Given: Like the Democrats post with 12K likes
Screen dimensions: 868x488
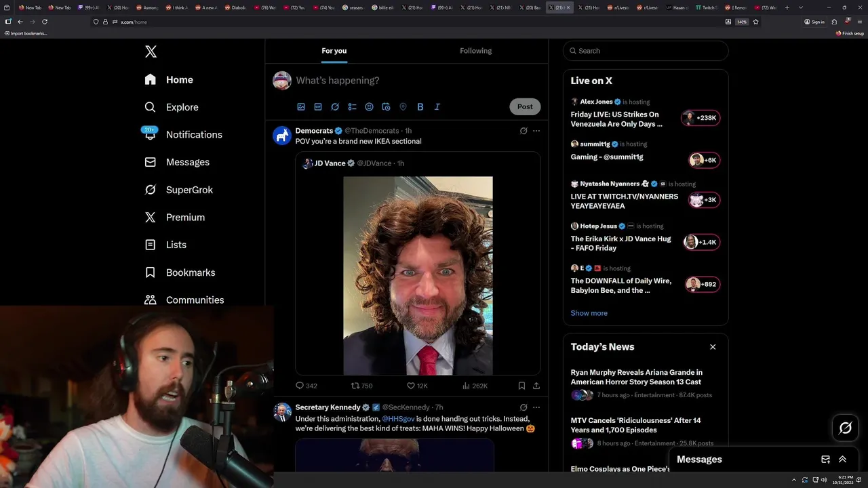Looking at the screenshot, I should pyautogui.click(x=416, y=386).
